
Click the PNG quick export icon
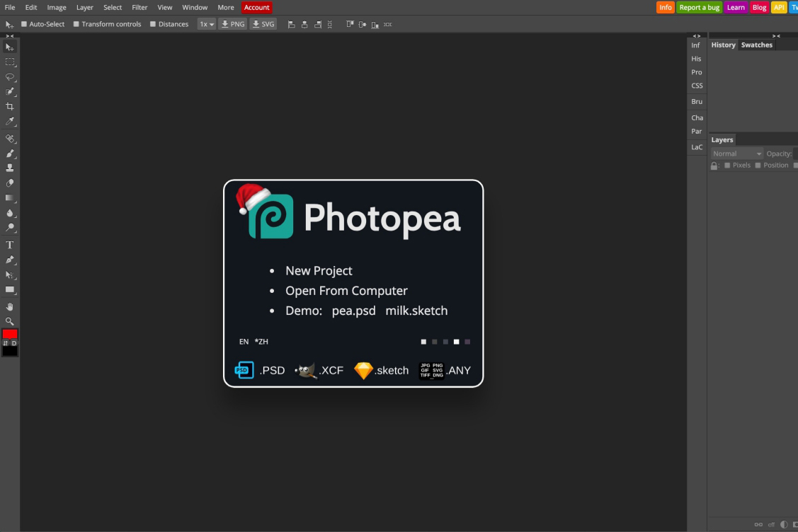(232, 23)
